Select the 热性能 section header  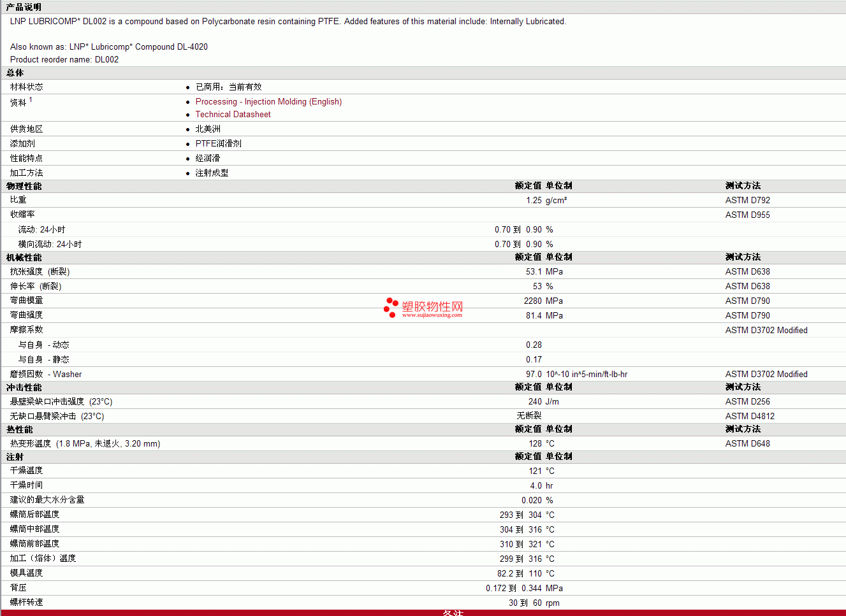(x=19, y=429)
